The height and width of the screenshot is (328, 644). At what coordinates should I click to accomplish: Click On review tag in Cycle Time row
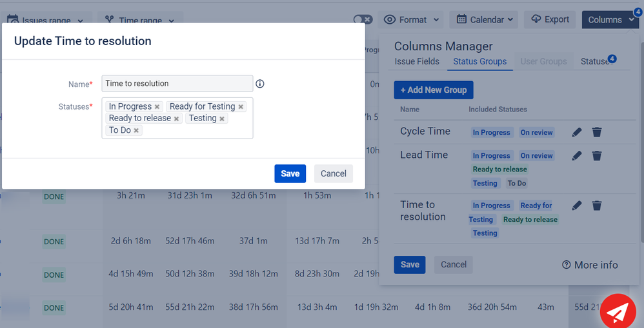click(536, 133)
